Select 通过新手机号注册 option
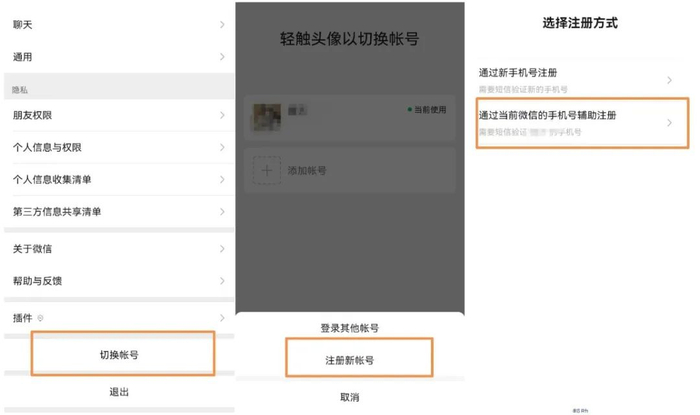This screenshot has width=700, height=415. 580,80
